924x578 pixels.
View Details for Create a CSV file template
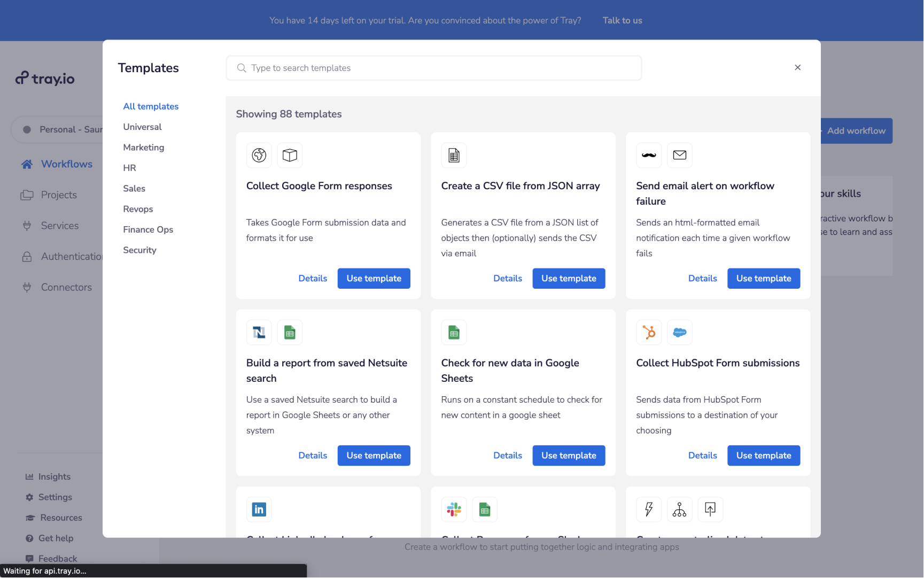tap(508, 278)
